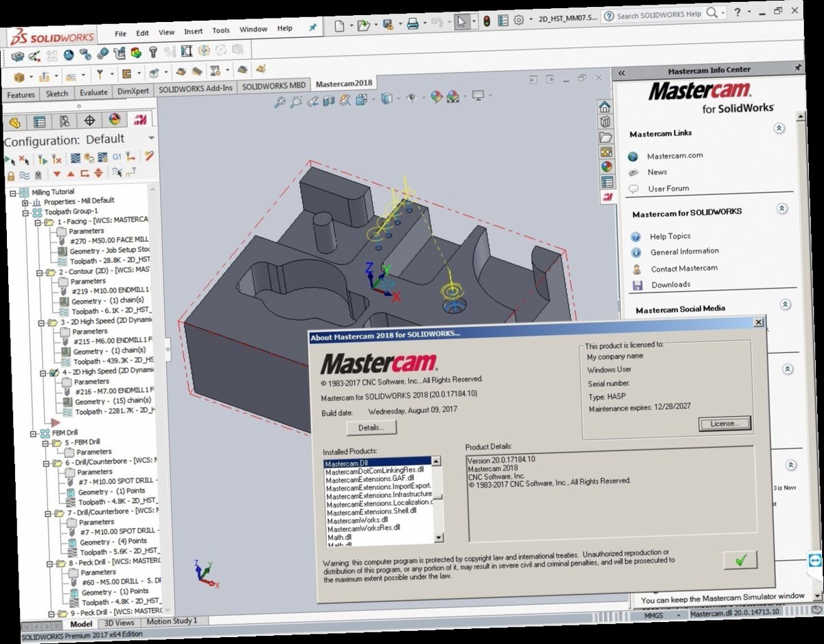Select Geometry - (15) chain(s) row
The width and height of the screenshot is (824, 644).
pos(113,401)
